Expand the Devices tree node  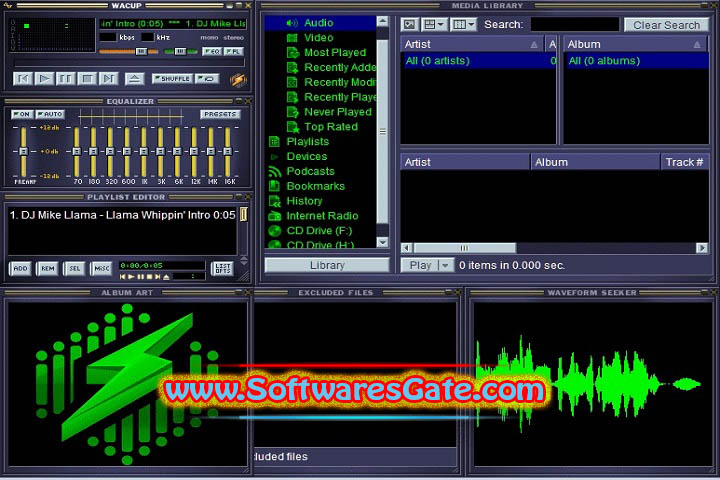275,157
